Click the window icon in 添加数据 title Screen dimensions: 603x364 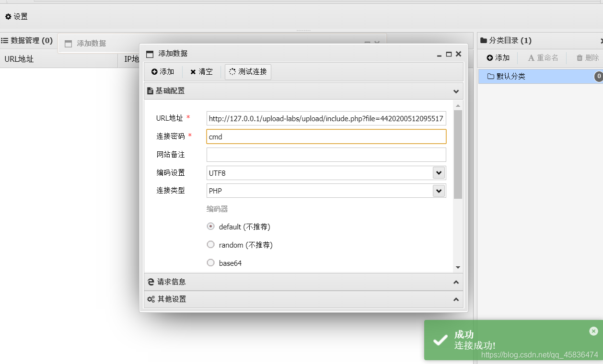150,54
